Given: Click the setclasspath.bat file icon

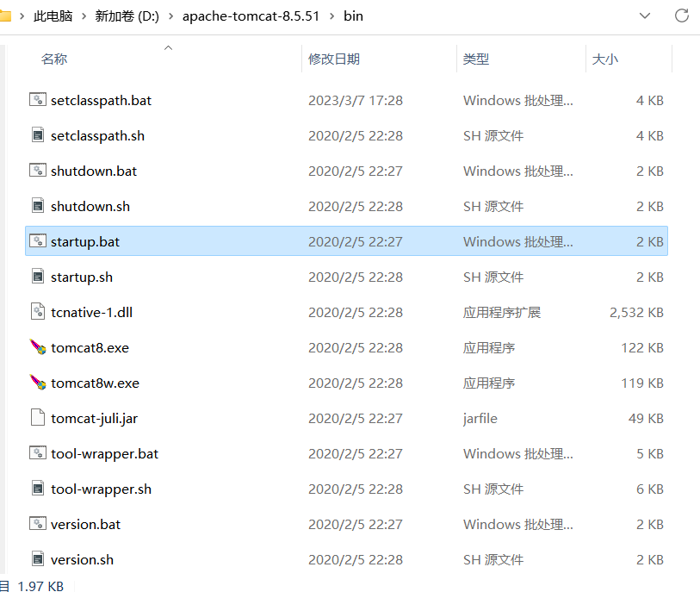Looking at the screenshot, I should pyautogui.click(x=38, y=100).
